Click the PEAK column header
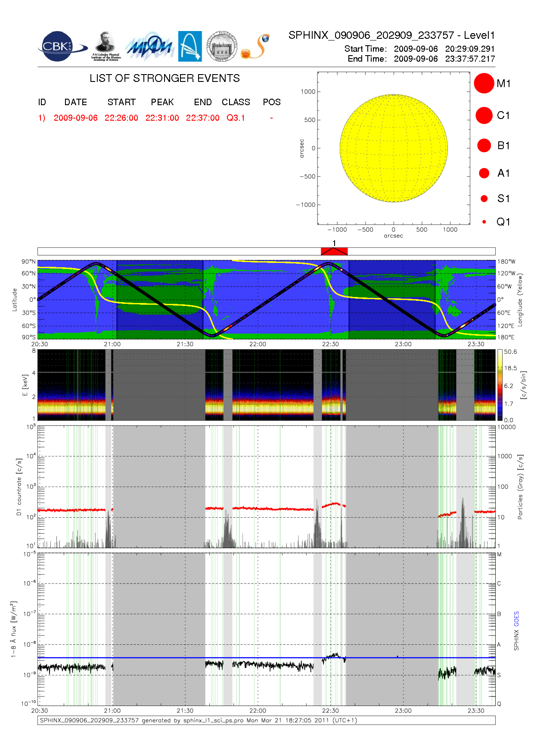Image resolution: width=534 pixels, height=756 pixels. click(x=162, y=102)
